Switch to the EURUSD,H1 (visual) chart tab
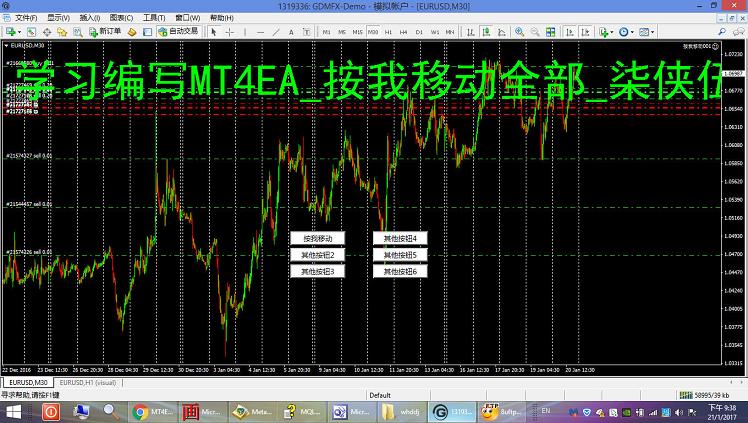 [88, 382]
